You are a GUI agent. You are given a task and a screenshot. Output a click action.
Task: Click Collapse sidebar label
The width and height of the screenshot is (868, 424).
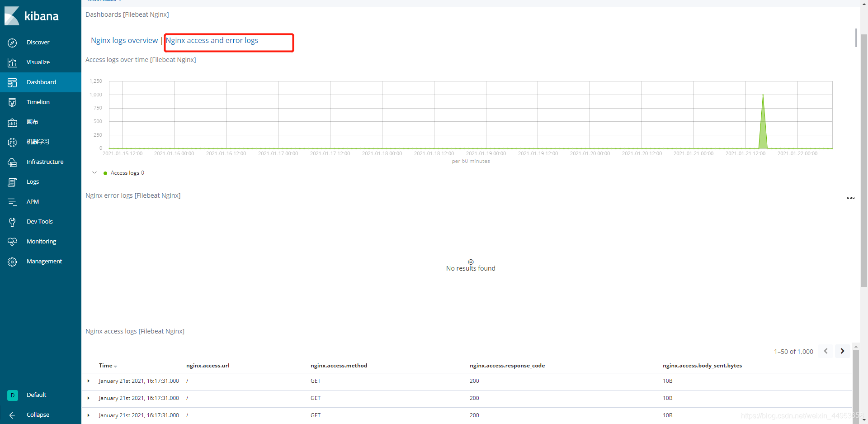[38, 415]
